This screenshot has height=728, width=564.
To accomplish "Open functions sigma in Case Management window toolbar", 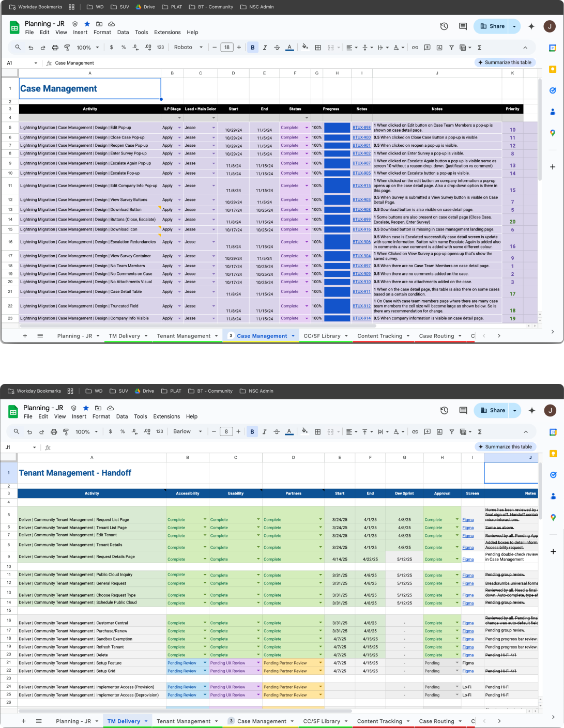I will pos(480,48).
